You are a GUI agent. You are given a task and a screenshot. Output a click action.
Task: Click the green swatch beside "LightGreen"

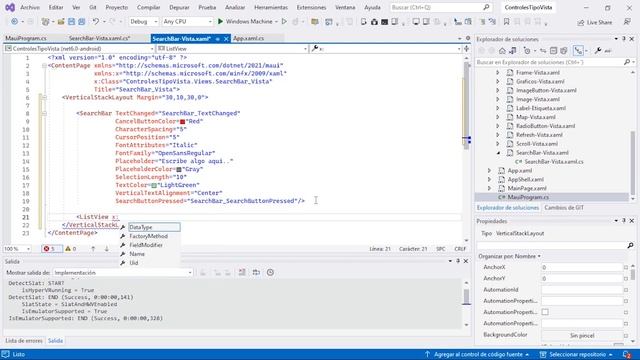click(x=154, y=185)
